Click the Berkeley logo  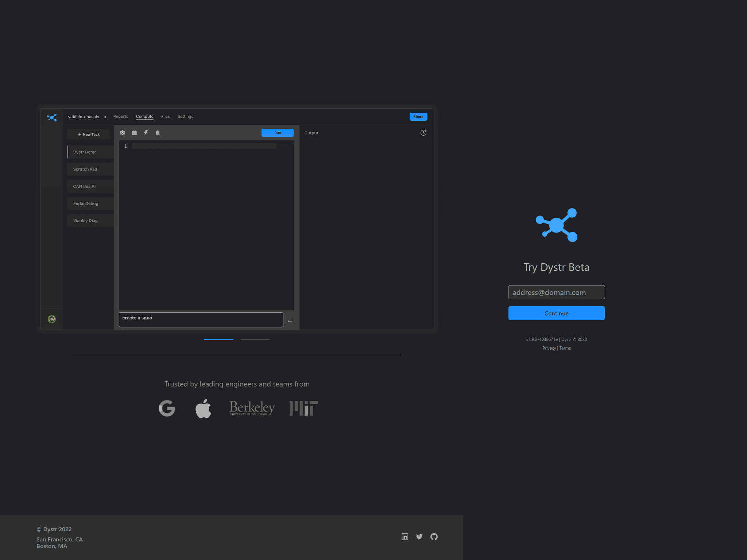(x=252, y=408)
